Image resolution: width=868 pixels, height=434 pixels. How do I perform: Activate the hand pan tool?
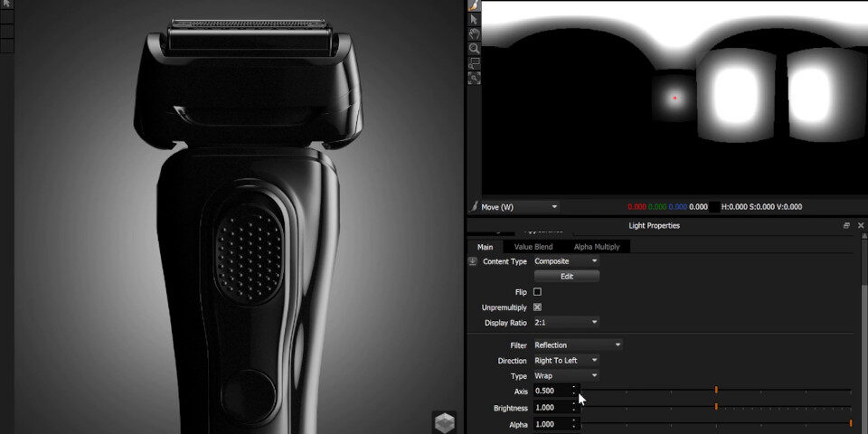pyautogui.click(x=475, y=34)
